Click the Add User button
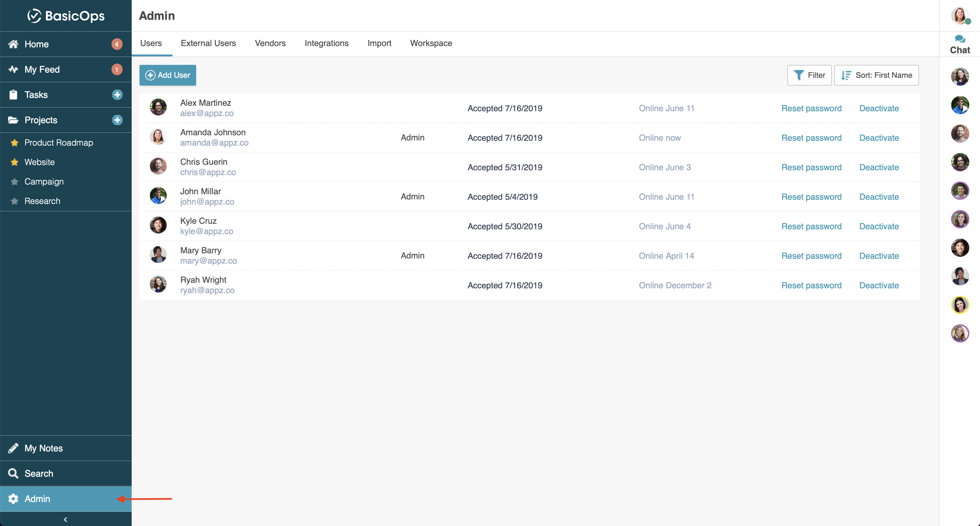 pyautogui.click(x=167, y=75)
